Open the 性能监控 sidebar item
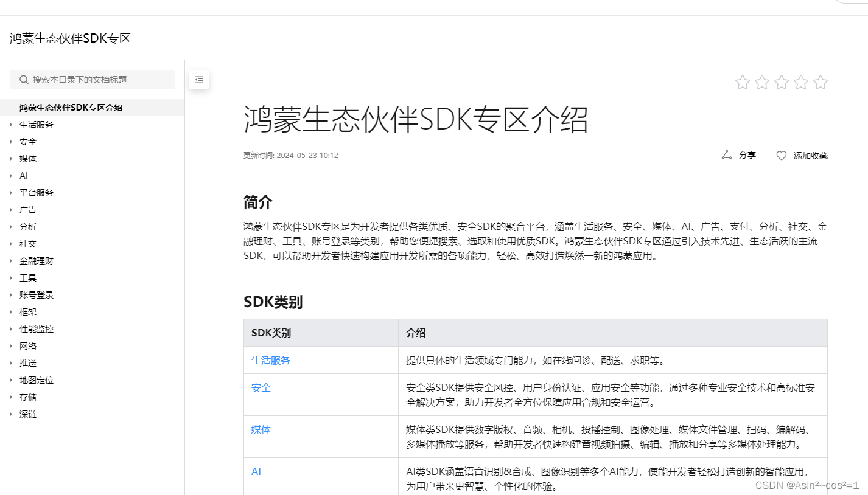The height and width of the screenshot is (495, 868). click(x=37, y=329)
